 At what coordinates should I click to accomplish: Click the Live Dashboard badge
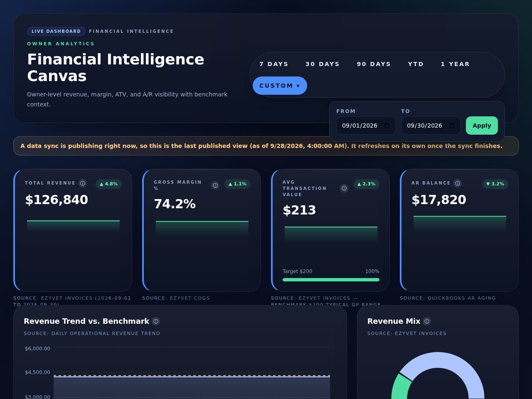[56, 31]
